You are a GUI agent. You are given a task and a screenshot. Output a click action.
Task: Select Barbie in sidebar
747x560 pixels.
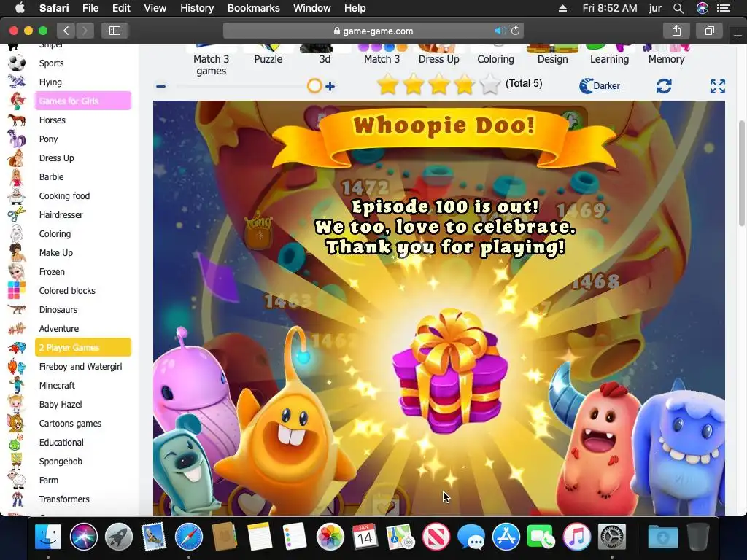click(52, 176)
